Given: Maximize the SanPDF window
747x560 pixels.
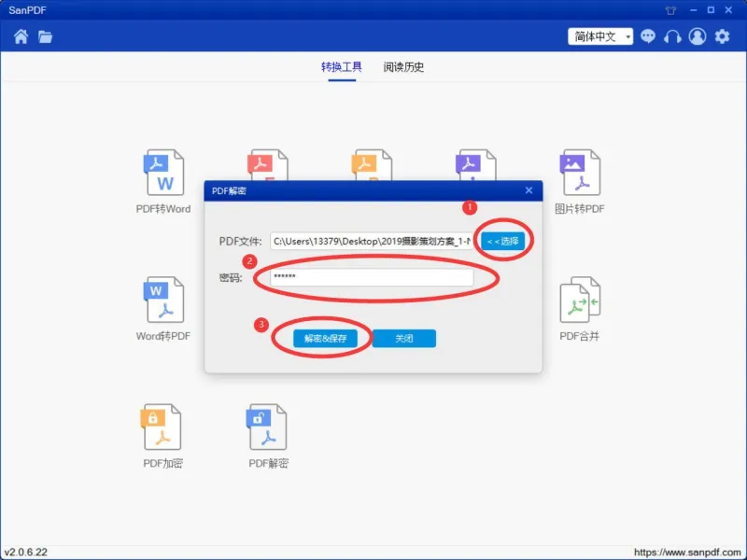Looking at the screenshot, I should point(711,10).
